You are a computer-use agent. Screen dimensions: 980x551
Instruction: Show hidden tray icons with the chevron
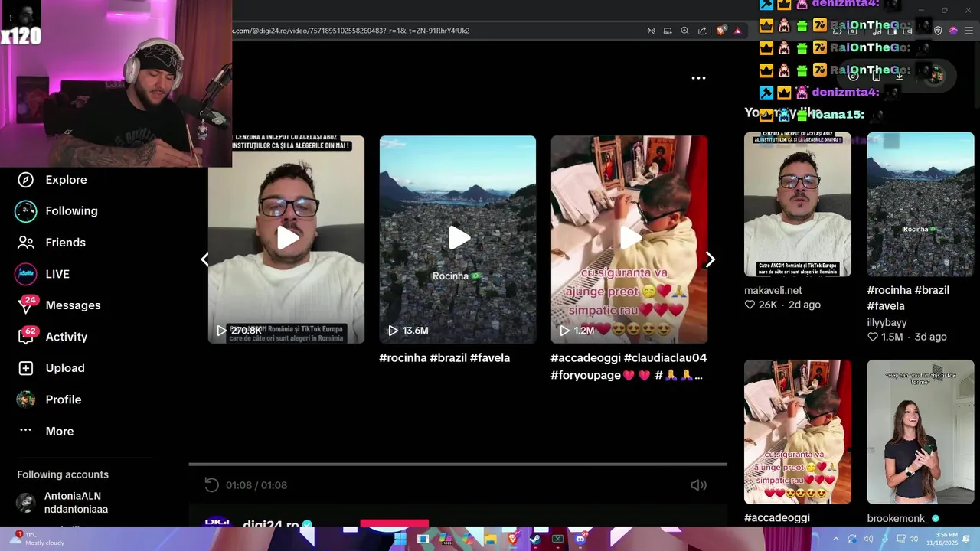(x=835, y=539)
